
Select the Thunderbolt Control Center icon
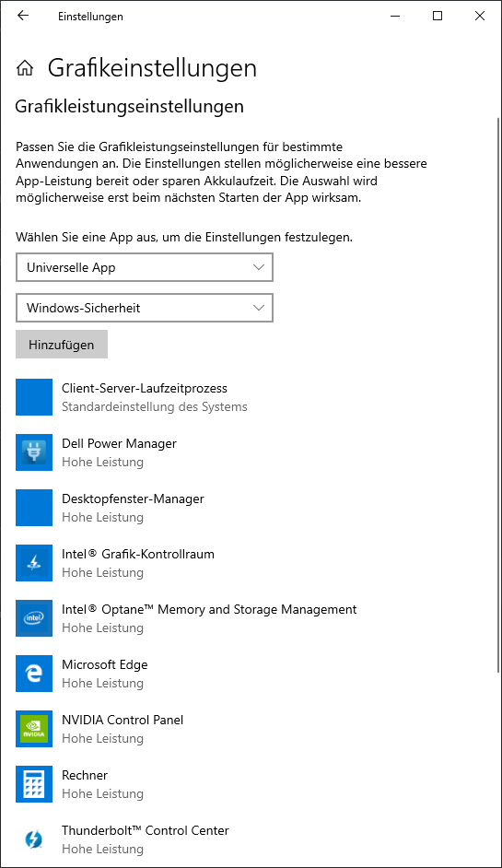coord(34,839)
